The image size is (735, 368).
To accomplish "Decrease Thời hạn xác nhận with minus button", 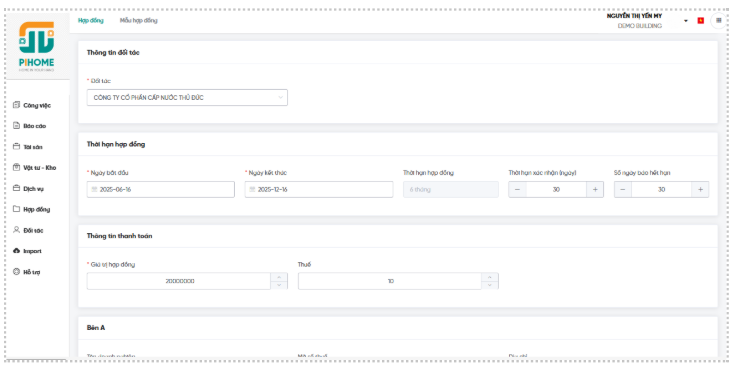I will click(x=518, y=189).
